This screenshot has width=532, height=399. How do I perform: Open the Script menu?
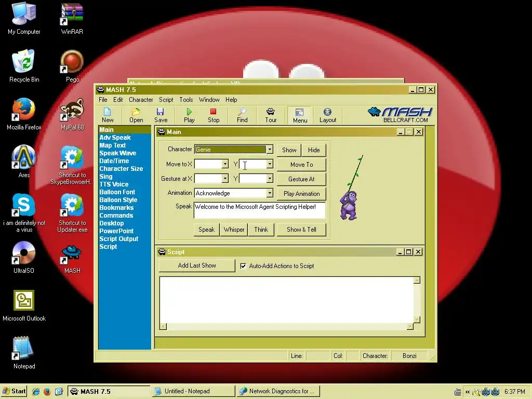coord(166,100)
